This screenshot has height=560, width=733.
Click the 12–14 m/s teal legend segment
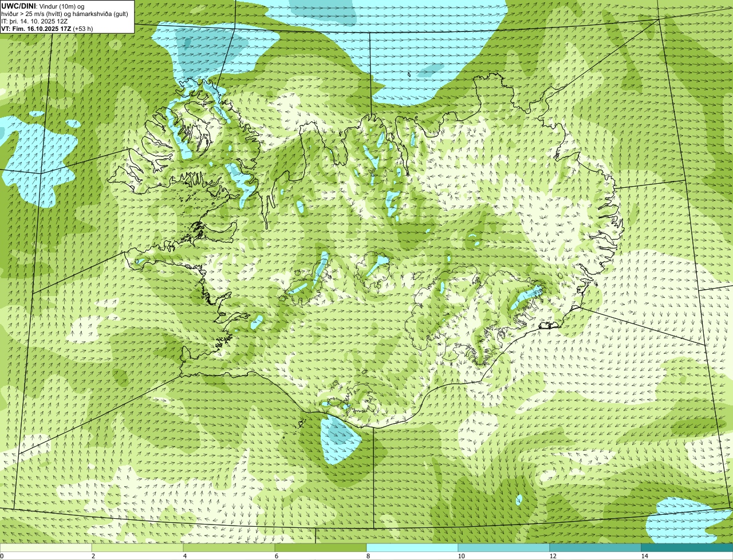click(596, 547)
